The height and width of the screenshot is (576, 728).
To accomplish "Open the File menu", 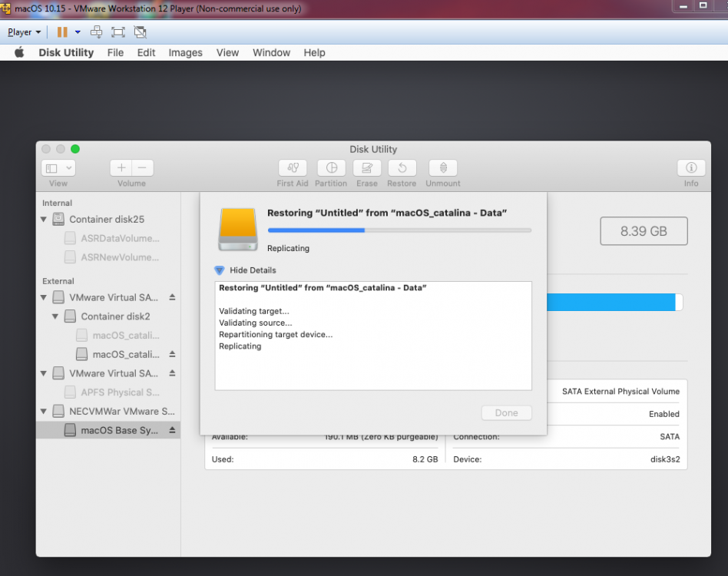I will coord(115,52).
